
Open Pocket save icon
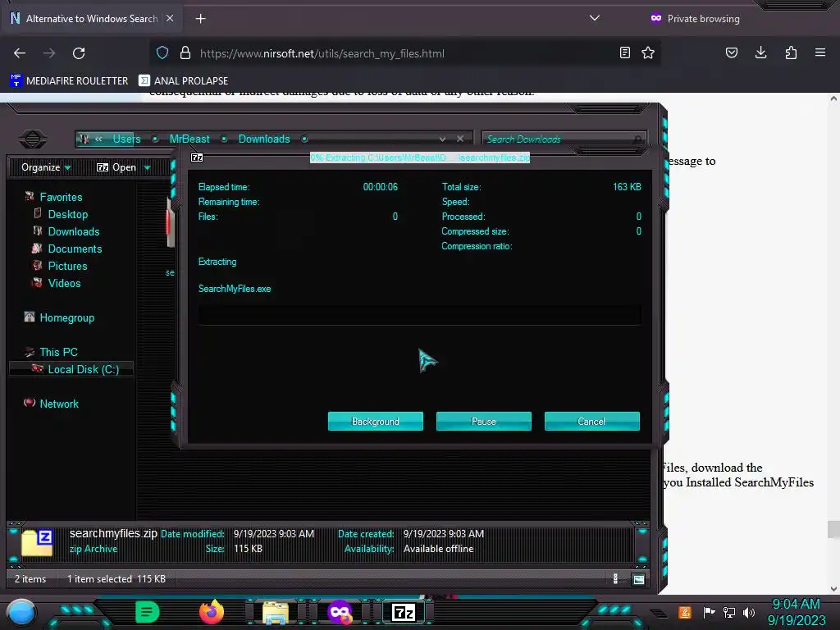coord(731,52)
